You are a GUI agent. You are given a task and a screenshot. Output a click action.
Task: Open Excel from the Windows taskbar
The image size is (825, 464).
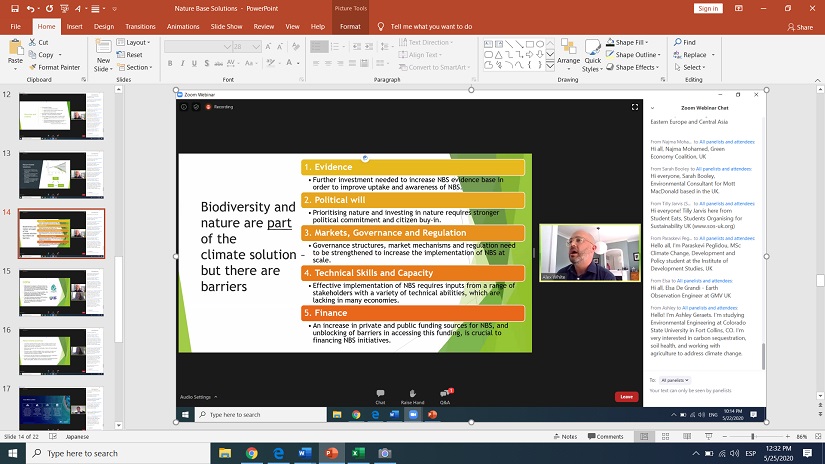tap(358, 453)
